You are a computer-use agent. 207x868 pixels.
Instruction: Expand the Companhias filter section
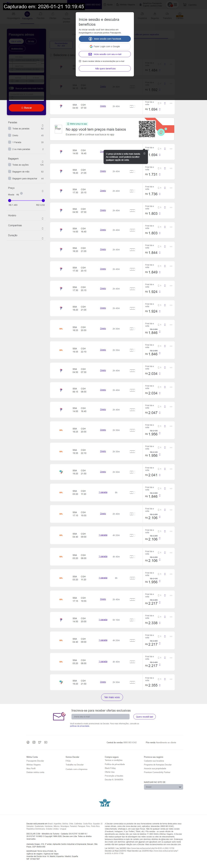(x=43, y=228)
